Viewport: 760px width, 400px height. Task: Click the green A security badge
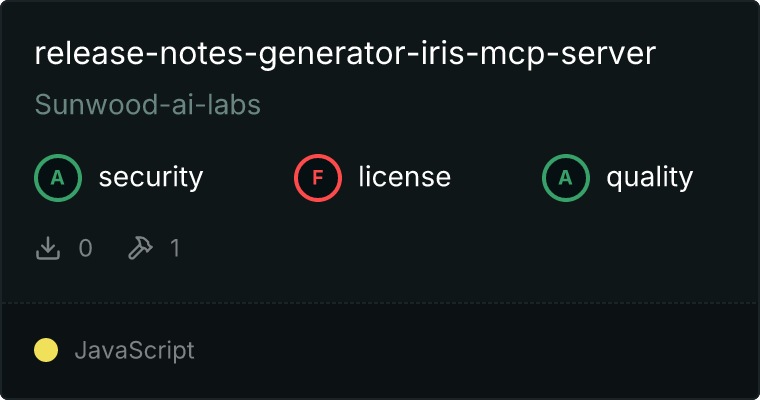58,177
